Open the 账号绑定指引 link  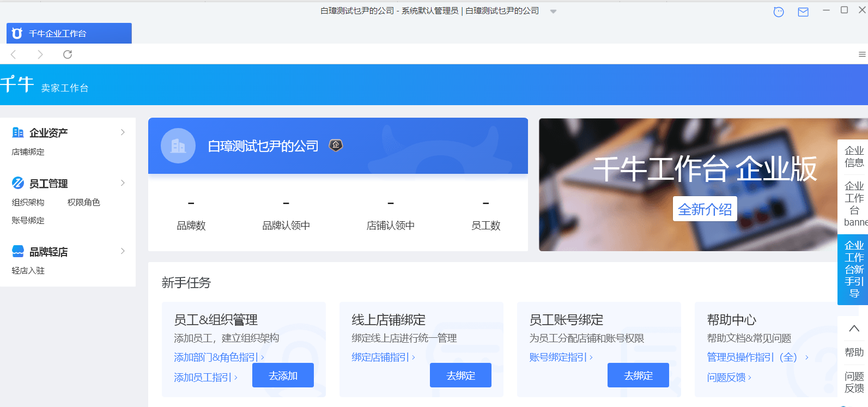[561, 357]
